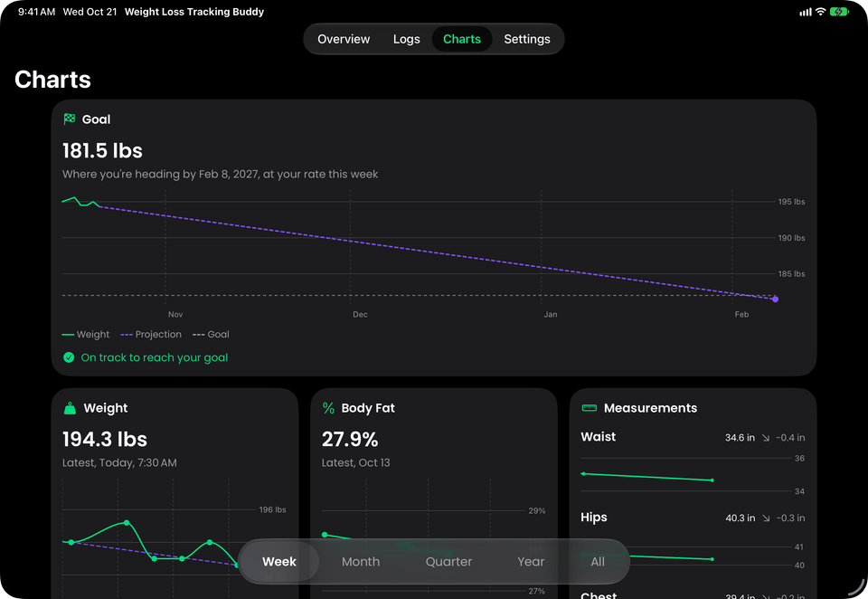The image size is (868, 599).
Task: Click the peak data point on Weight chart
Action: pyautogui.click(x=127, y=522)
